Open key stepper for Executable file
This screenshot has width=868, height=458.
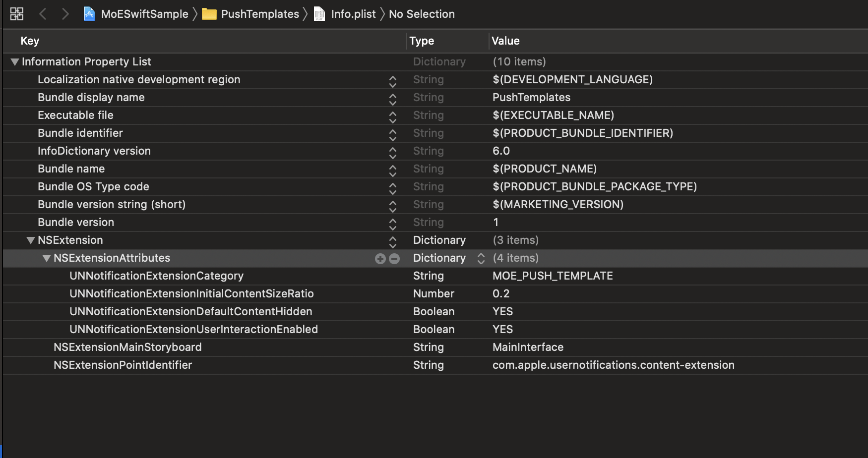pyautogui.click(x=393, y=117)
